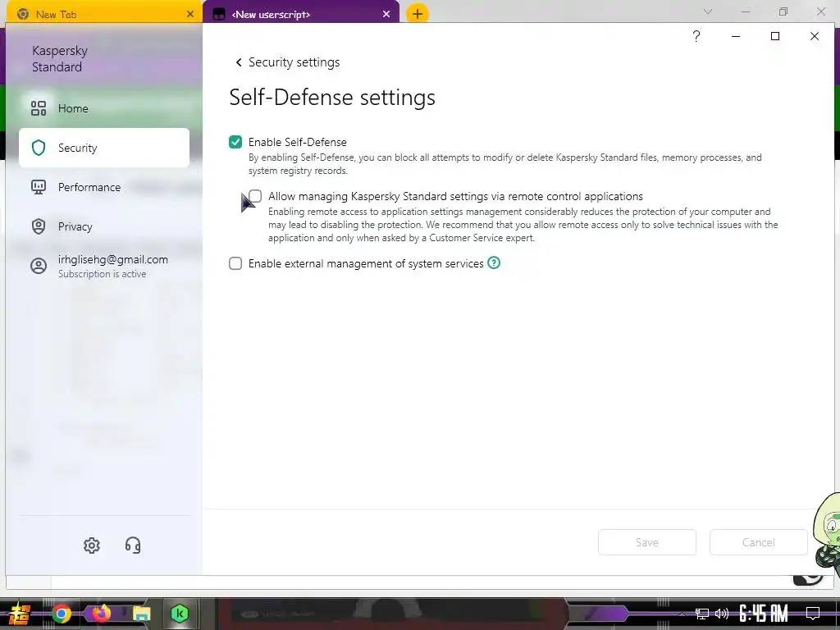Image resolution: width=840 pixels, height=630 pixels.
Task: Open File Explorer from the taskbar
Action: (141, 614)
